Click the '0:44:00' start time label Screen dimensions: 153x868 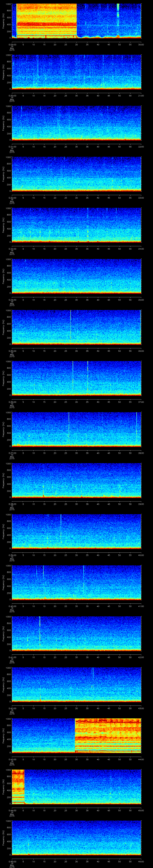click(12, 810)
